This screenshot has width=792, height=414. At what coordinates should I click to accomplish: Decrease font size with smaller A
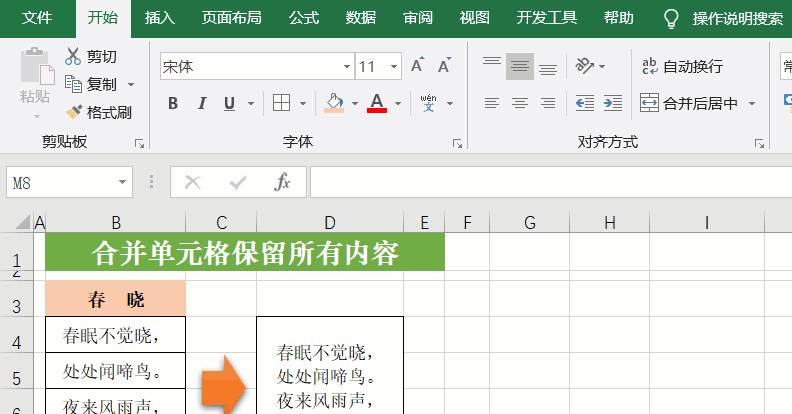click(x=444, y=66)
